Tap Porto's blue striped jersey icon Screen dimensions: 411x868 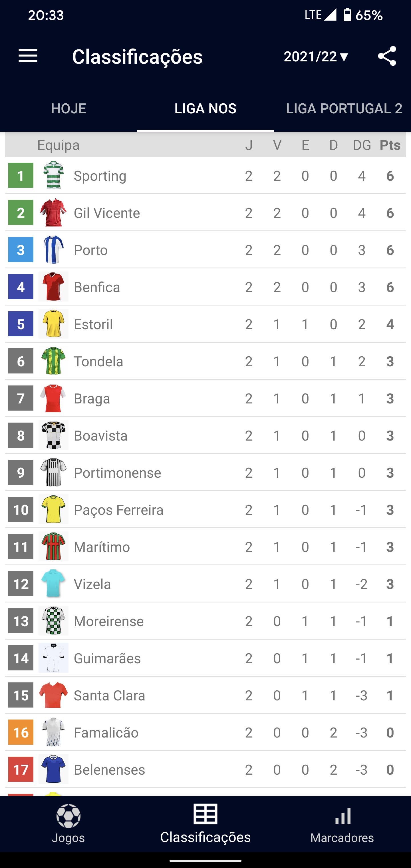(x=53, y=249)
